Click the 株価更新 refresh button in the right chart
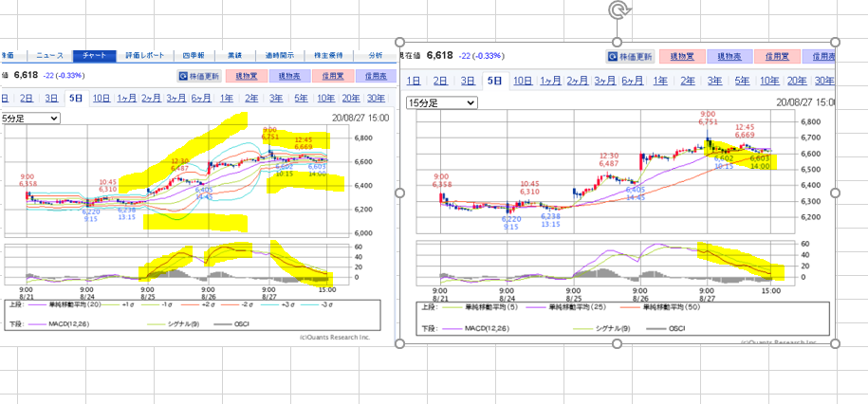The width and height of the screenshot is (868, 404). tap(630, 57)
